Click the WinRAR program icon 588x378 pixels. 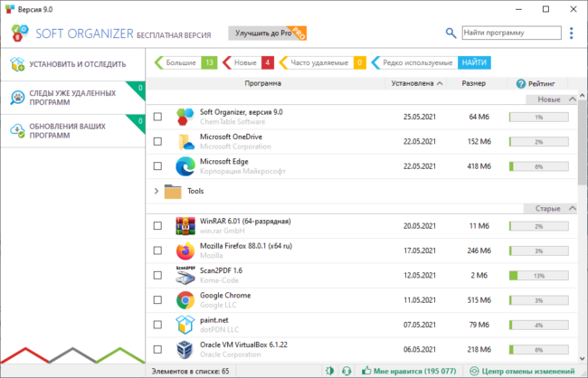[185, 226]
